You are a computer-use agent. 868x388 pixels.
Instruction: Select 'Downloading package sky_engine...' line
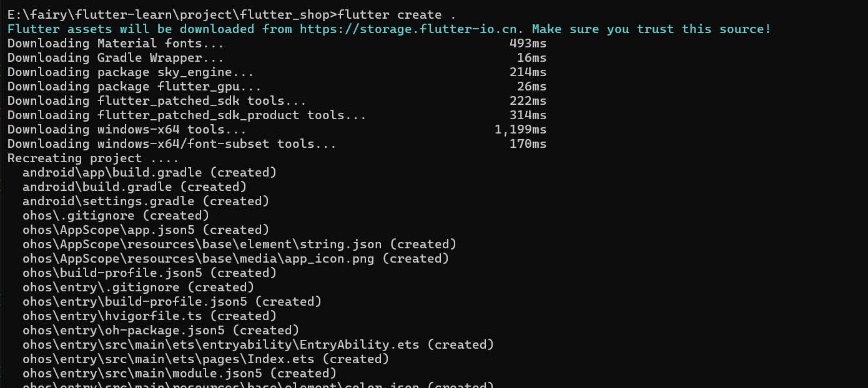(x=131, y=72)
